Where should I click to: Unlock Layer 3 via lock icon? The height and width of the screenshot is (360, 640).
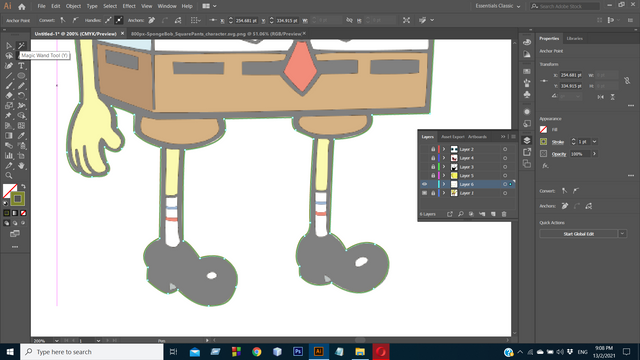tap(433, 167)
